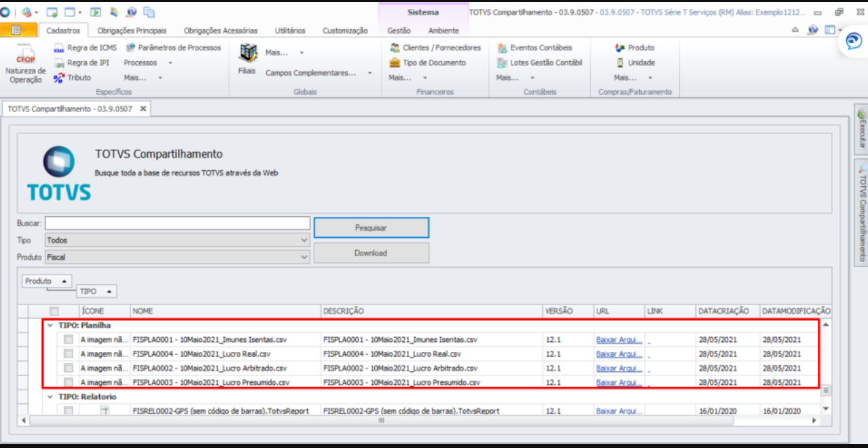Click the Produto group-by column chip

[x=46, y=281]
